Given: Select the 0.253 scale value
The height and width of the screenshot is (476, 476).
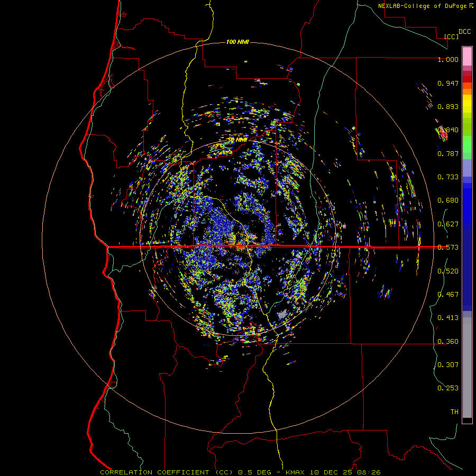Looking at the screenshot, I should [448, 388].
